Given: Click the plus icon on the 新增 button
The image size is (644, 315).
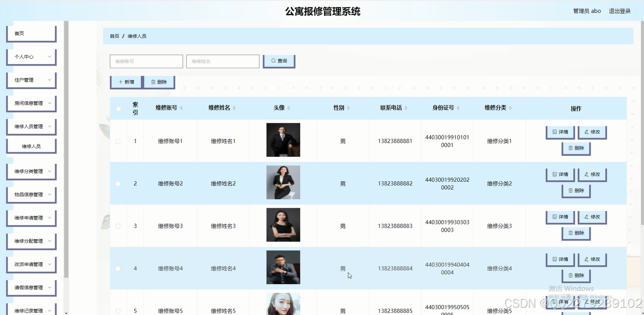Looking at the screenshot, I should 120,82.
